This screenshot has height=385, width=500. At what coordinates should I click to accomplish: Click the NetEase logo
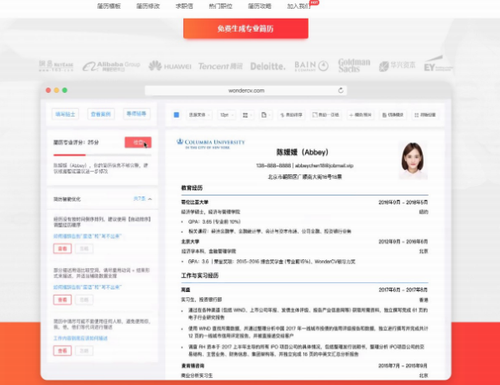(x=56, y=66)
